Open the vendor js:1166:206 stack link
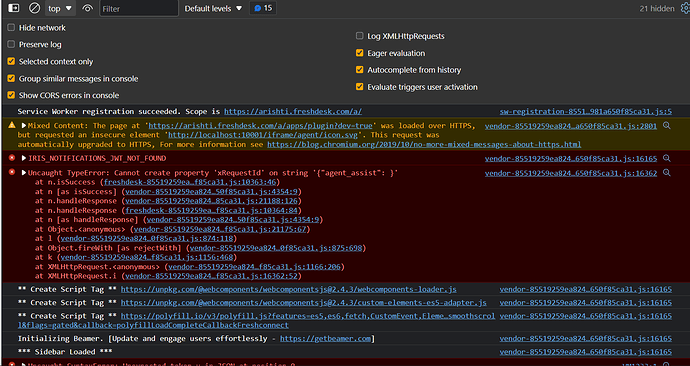690x366 pixels. pyautogui.click(x=254, y=267)
